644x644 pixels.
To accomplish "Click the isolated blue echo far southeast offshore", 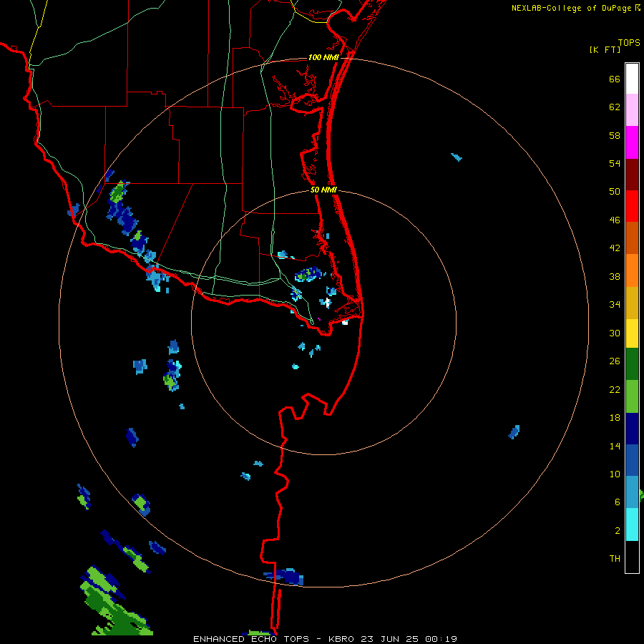I will [x=514, y=432].
